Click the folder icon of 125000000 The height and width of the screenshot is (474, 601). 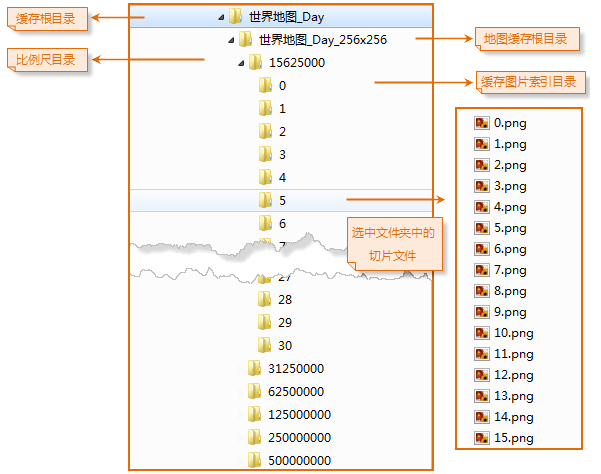click(x=255, y=414)
